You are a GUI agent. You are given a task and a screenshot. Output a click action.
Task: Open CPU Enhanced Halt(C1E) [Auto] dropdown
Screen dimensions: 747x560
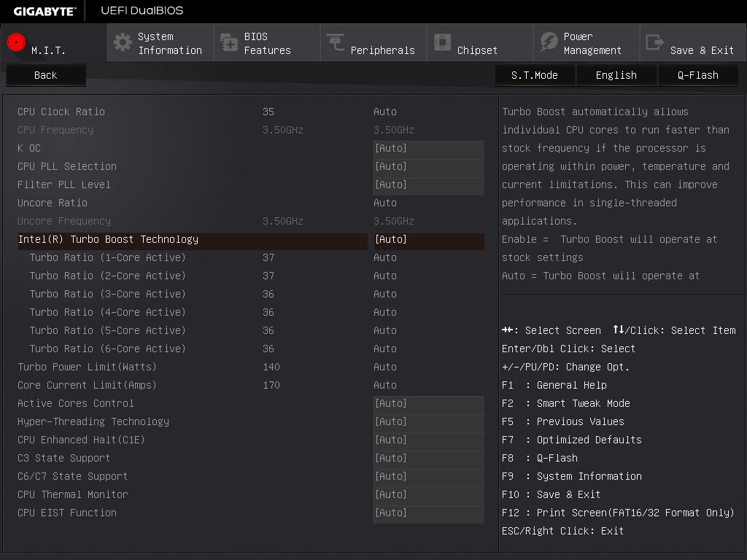point(429,440)
